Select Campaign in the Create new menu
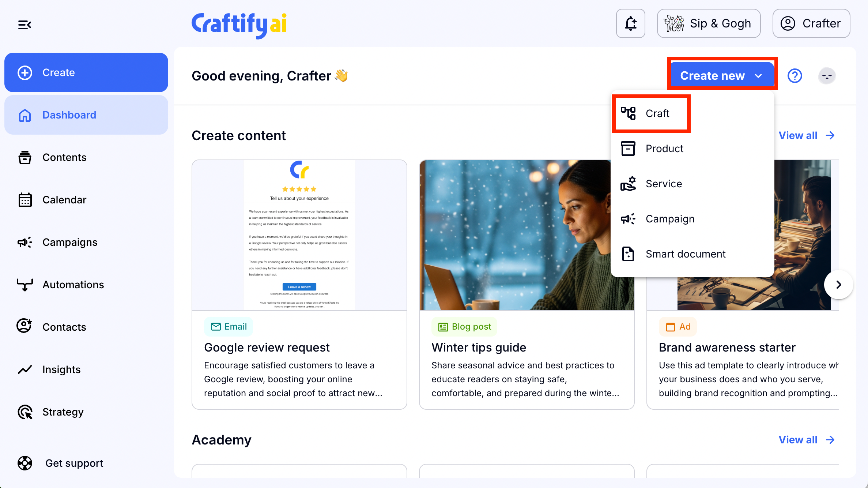This screenshot has height=488, width=868. tap(670, 219)
